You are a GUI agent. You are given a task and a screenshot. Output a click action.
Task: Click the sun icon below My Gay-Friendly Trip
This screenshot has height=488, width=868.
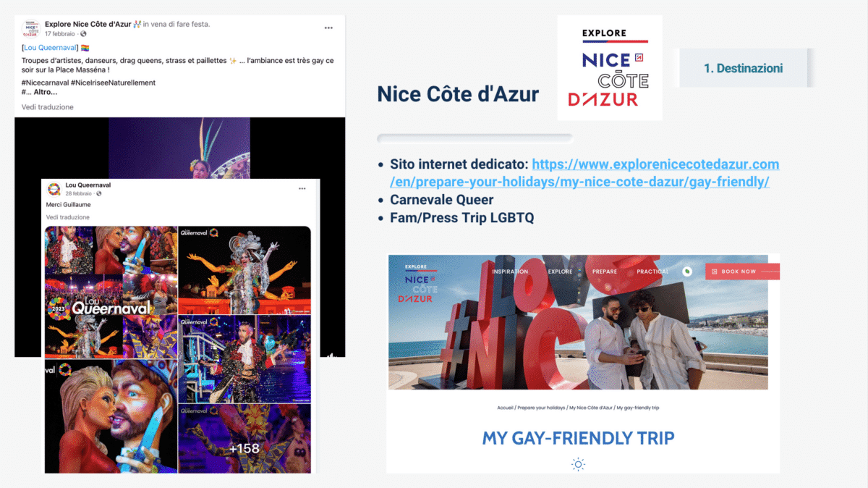click(578, 465)
